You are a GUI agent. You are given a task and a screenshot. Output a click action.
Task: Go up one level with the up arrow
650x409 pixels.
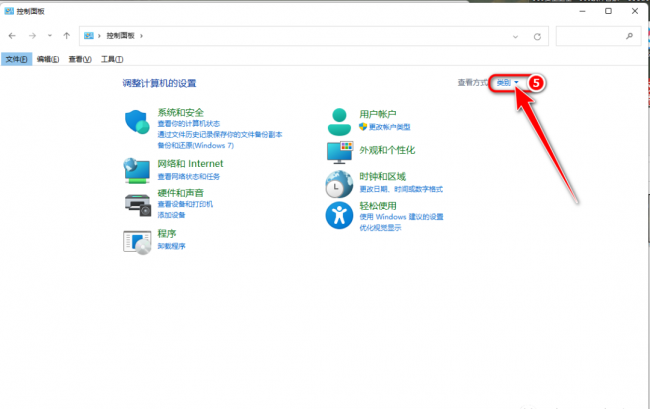click(x=66, y=36)
